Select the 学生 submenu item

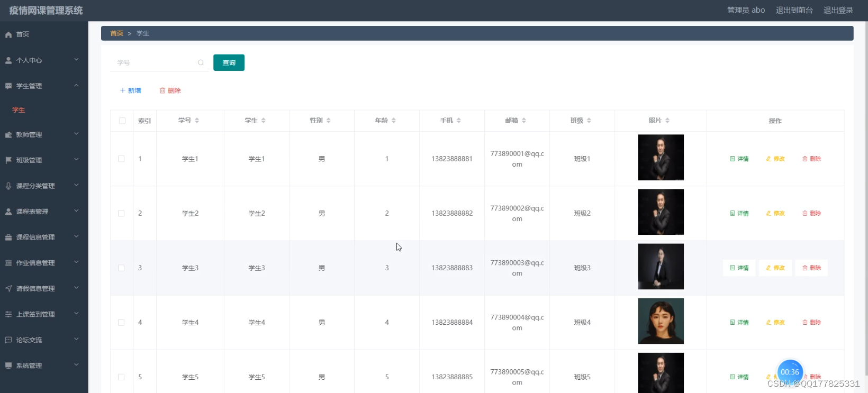pyautogui.click(x=44, y=110)
